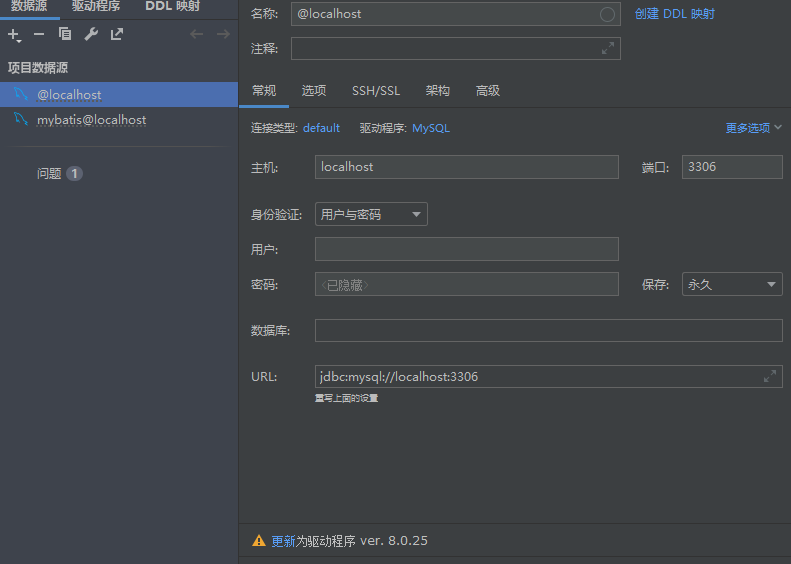
Task: Remove selected data source with minus icon
Action: pyautogui.click(x=39, y=34)
